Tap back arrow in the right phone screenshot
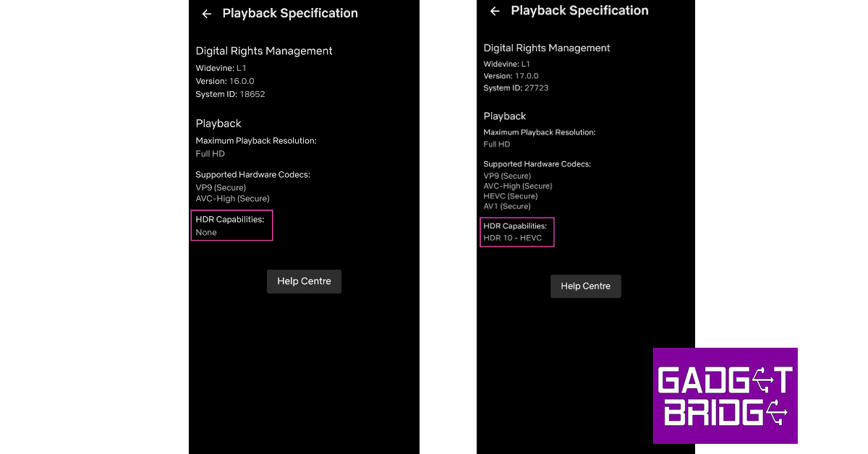This screenshot has height=454, width=868. pos(495,11)
